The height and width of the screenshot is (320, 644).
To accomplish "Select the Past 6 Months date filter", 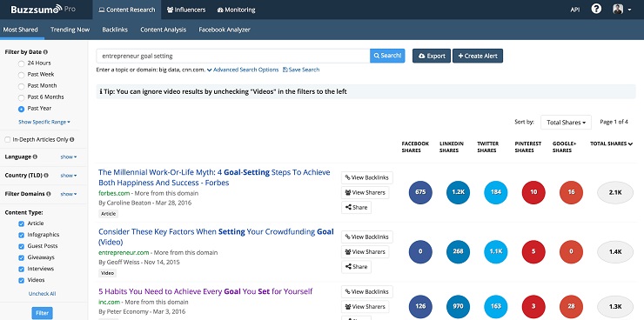I will 22,97.
